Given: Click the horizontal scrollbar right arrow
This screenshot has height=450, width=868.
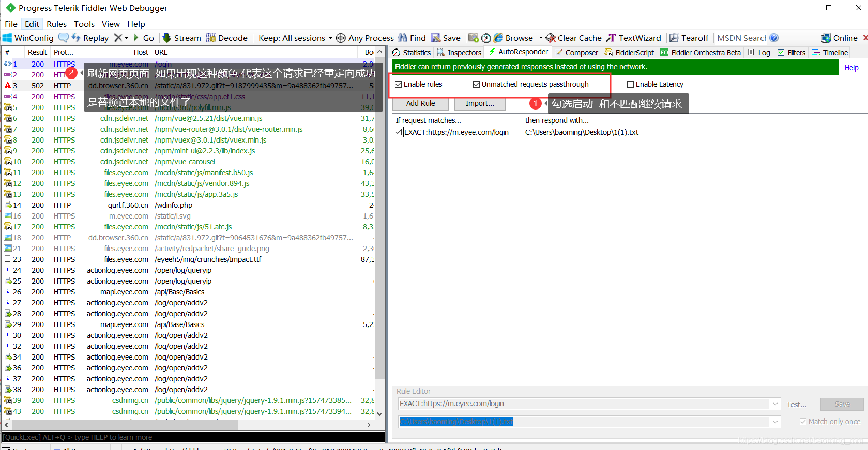Looking at the screenshot, I should (369, 425).
